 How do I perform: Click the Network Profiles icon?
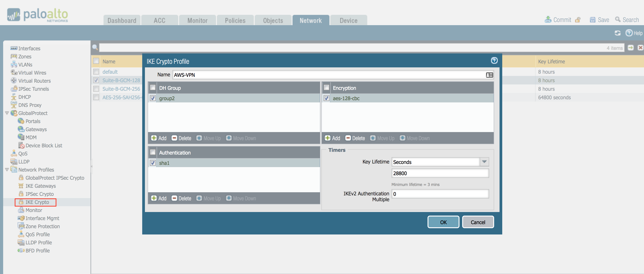pyautogui.click(x=19, y=169)
